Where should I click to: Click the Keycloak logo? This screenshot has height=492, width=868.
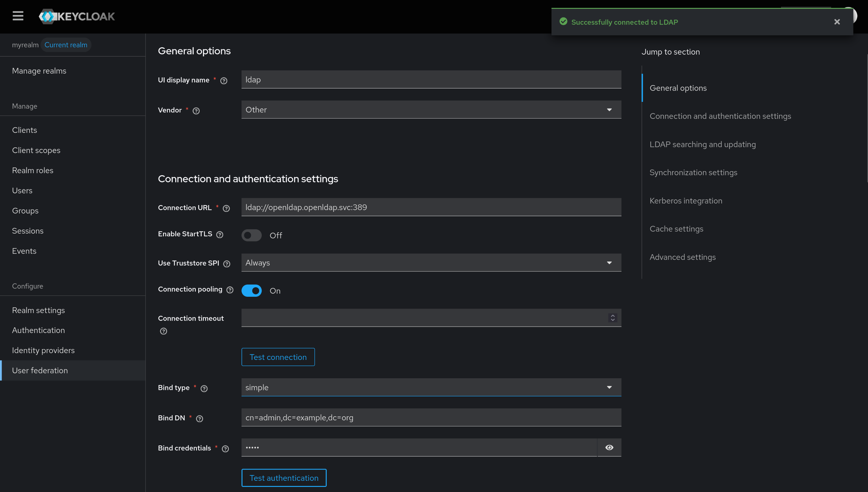tap(77, 16)
